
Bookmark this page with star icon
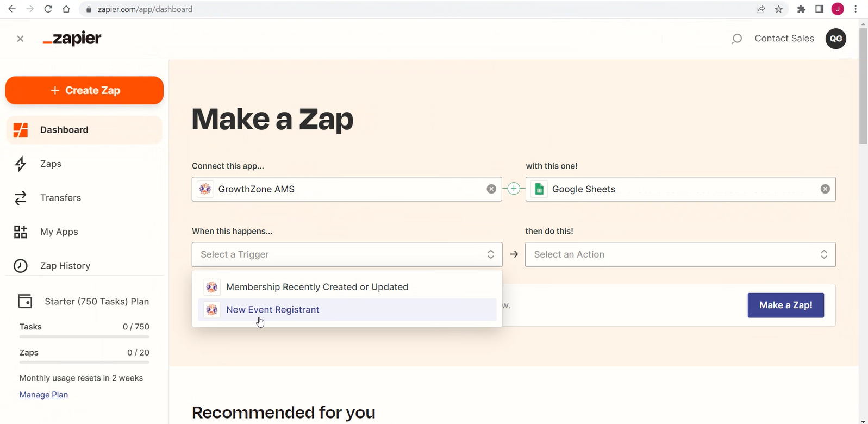click(779, 9)
